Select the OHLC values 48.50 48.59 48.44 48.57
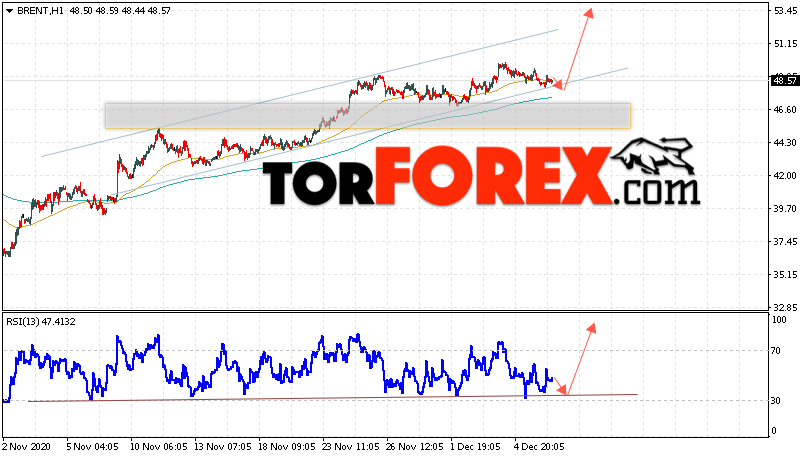The height and width of the screenshot is (458, 808). [x=120, y=11]
